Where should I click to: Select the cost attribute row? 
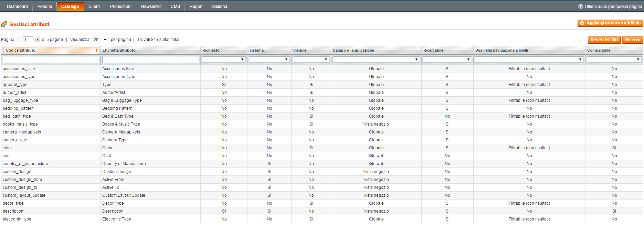click(x=322, y=156)
